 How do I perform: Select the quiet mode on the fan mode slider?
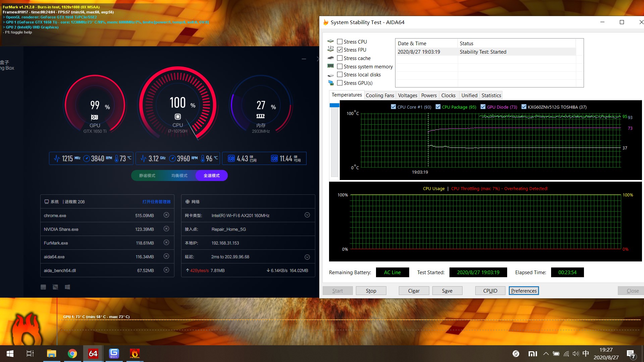tap(147, 176)
